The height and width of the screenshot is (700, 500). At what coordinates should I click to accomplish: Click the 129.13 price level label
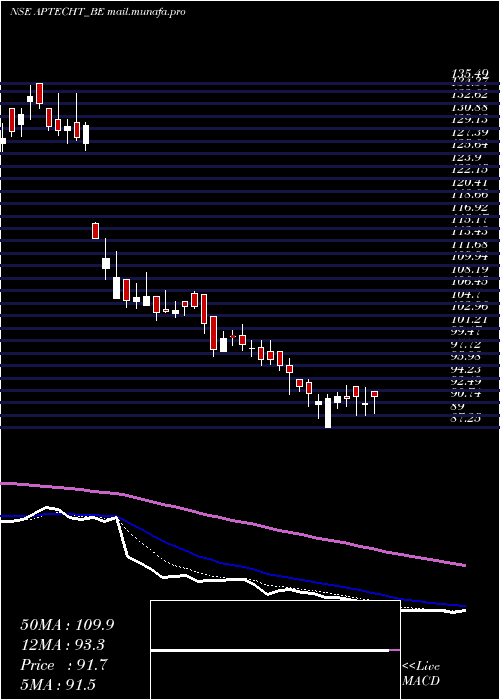click(x=469, y=121)
